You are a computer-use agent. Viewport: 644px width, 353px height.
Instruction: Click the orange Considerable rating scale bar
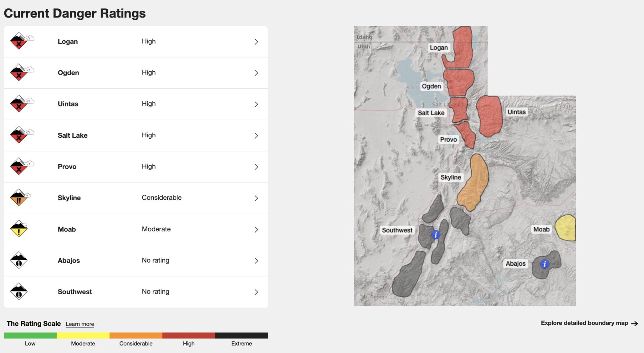[136, 335]
